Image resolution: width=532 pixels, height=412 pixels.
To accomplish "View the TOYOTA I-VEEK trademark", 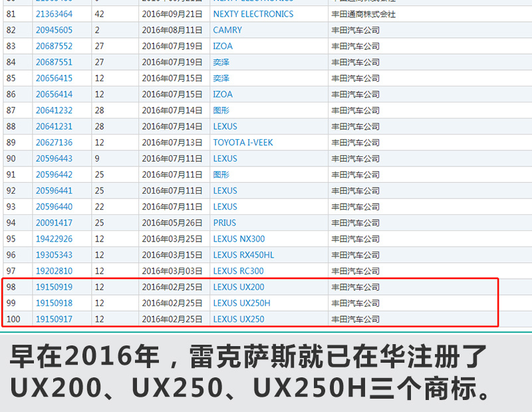I will (243, 142).
